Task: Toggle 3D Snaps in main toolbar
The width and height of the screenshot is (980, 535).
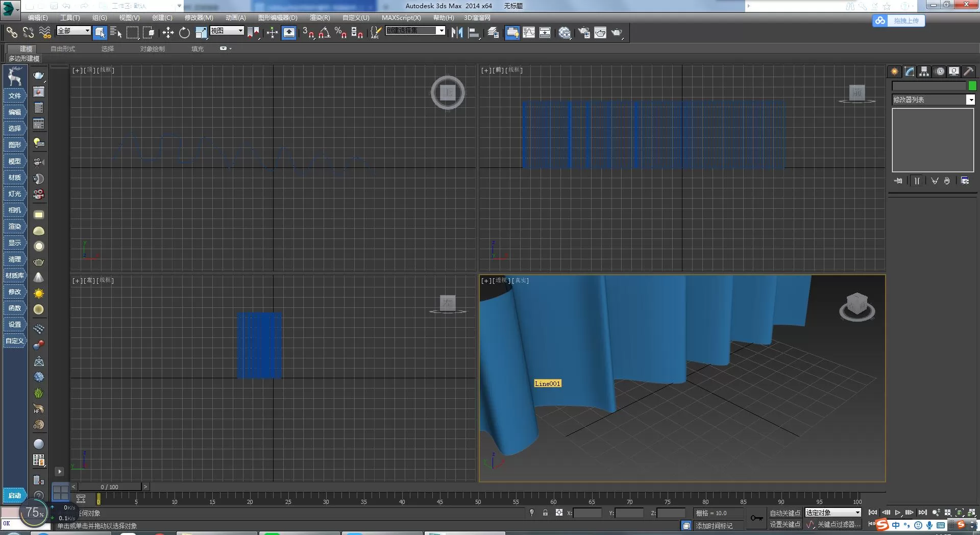Action: pos(308,33)
